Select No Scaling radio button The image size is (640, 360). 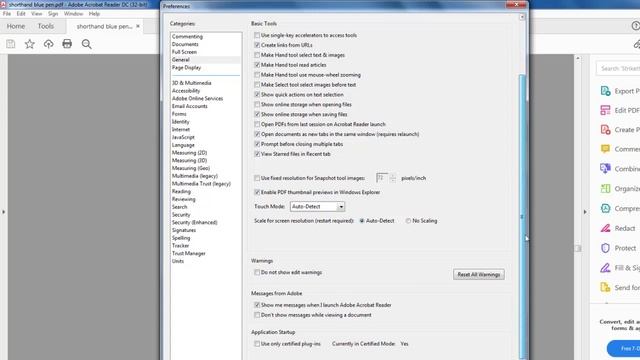pos(408,221)
